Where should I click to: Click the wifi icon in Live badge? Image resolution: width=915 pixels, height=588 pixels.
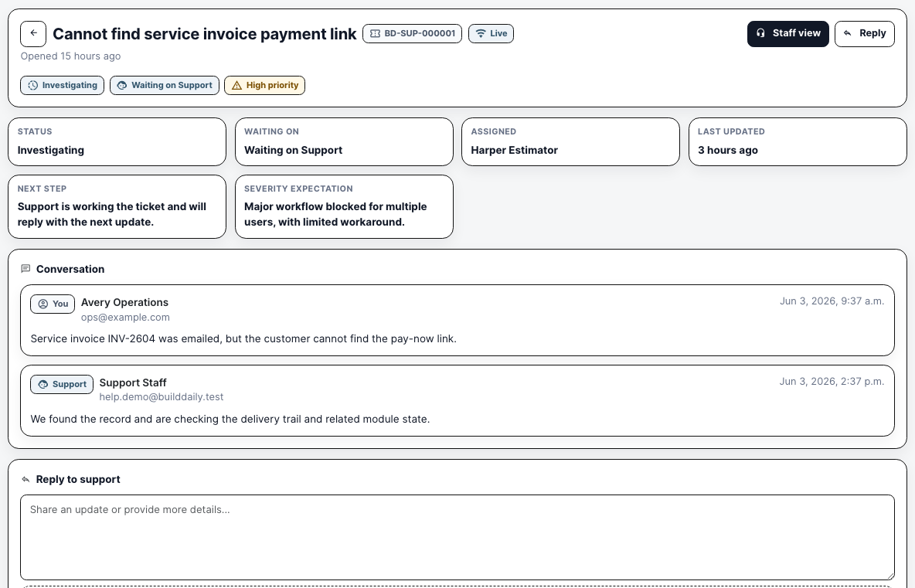(x=480, y=34)
